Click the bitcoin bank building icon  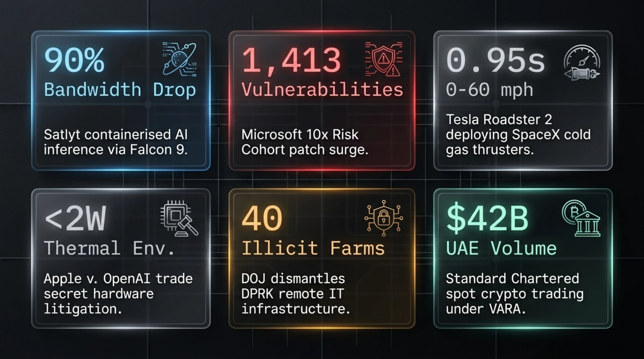581,219
